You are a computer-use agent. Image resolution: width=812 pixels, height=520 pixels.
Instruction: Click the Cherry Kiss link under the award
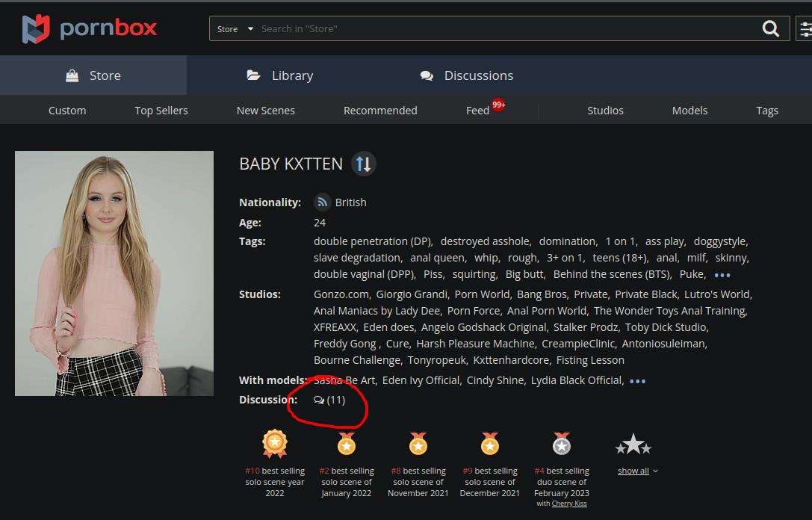click(569, 504)
